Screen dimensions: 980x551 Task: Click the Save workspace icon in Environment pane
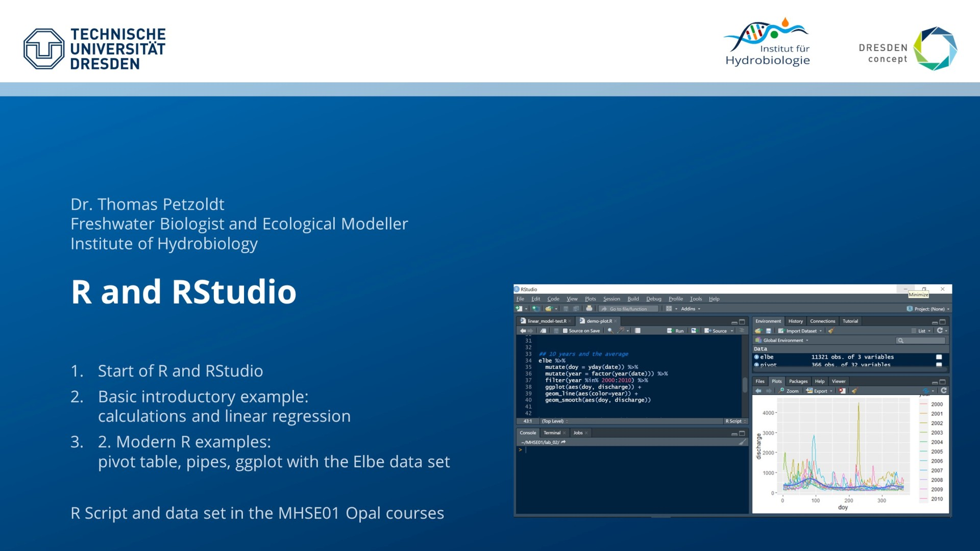(x=768, y=331)
